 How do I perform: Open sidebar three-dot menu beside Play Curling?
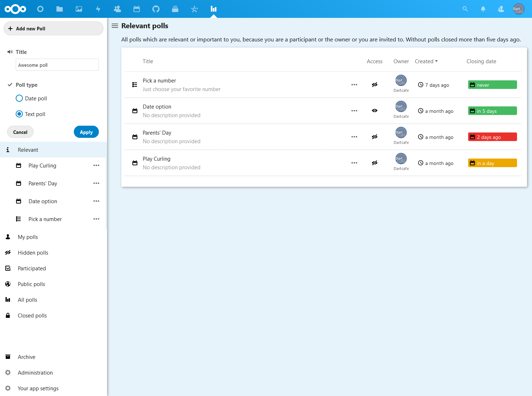[96, 165]
